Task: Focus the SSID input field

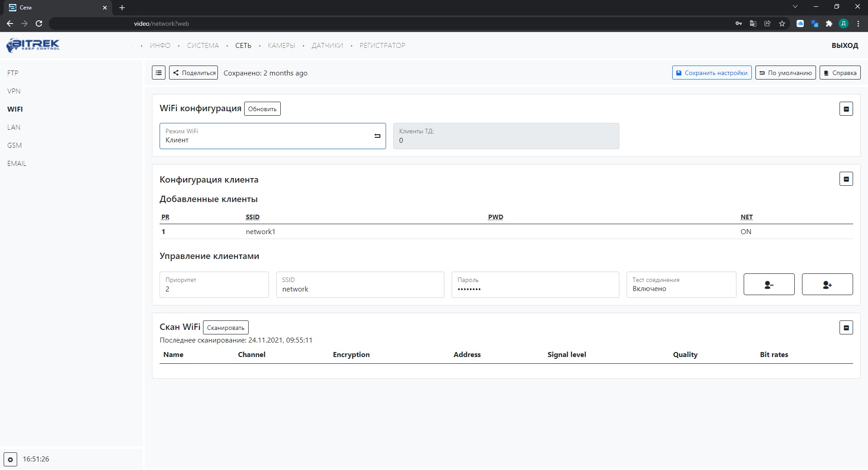Action: [x=360, y=289]
